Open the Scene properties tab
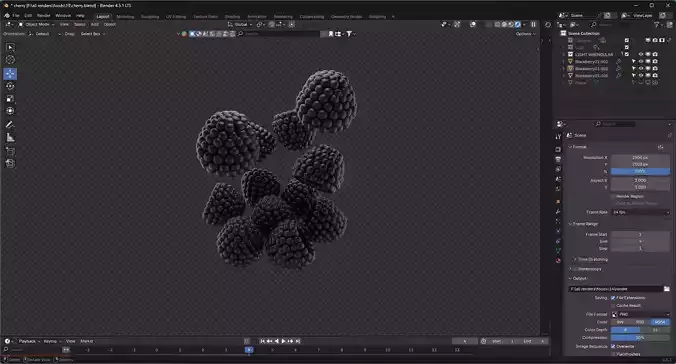 [558, 179]
